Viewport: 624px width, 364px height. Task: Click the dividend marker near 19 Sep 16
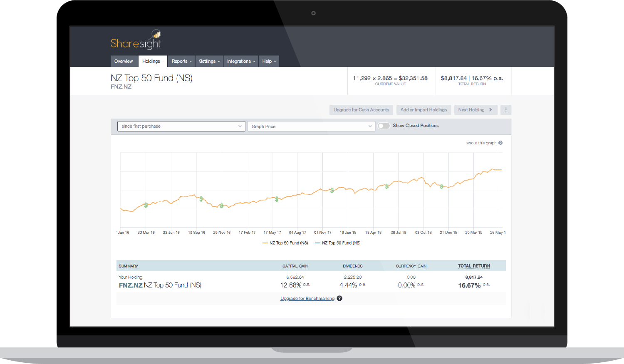coord(201,199)
